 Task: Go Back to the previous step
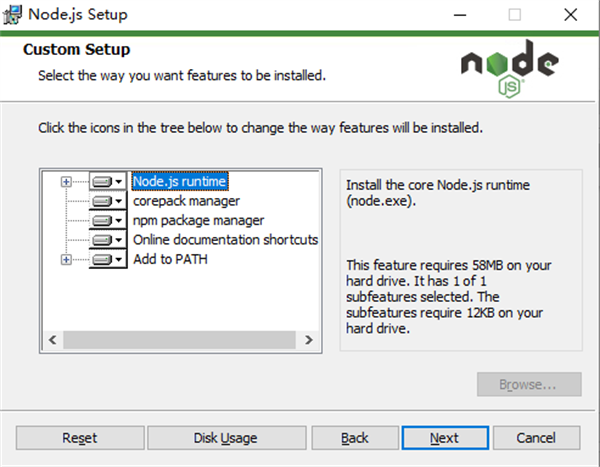[x=355, y=438]
